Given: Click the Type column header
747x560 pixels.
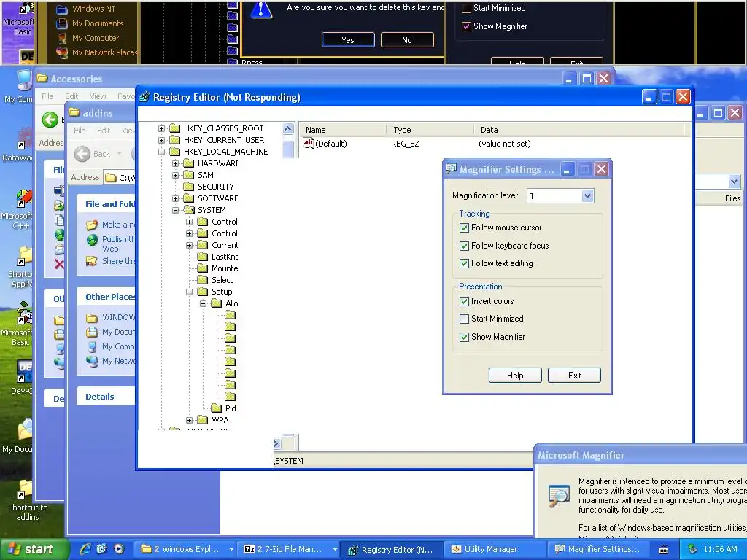Looking at the screenshot, I should point(430,130).
